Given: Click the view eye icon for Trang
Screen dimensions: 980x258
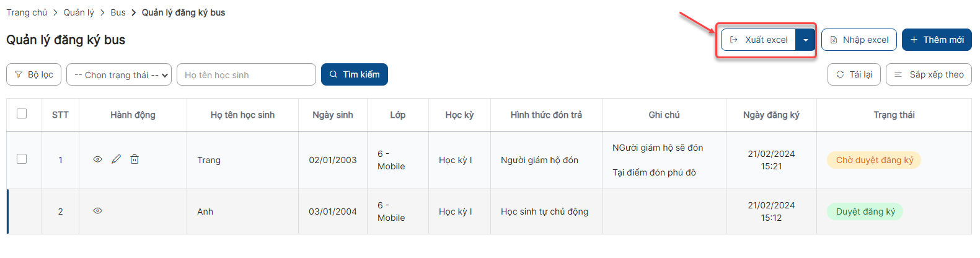Looking at the screenshot, I should (x=97, y=159).
